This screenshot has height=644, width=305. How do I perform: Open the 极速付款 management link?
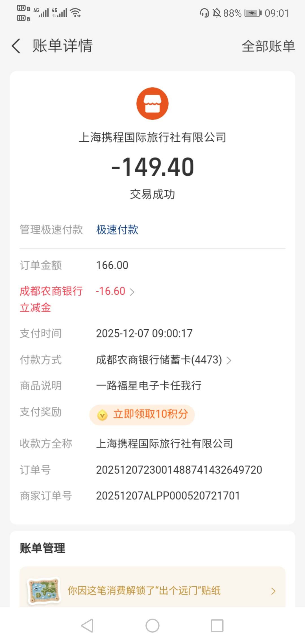117,230
